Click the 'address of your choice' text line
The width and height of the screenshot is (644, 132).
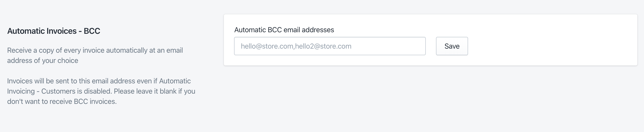coord(43,61)
